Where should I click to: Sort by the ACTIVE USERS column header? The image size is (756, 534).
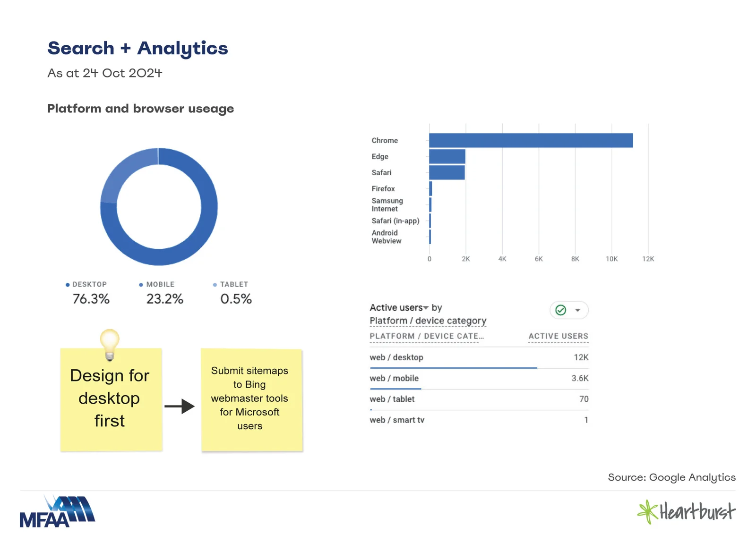click(558, 336)
